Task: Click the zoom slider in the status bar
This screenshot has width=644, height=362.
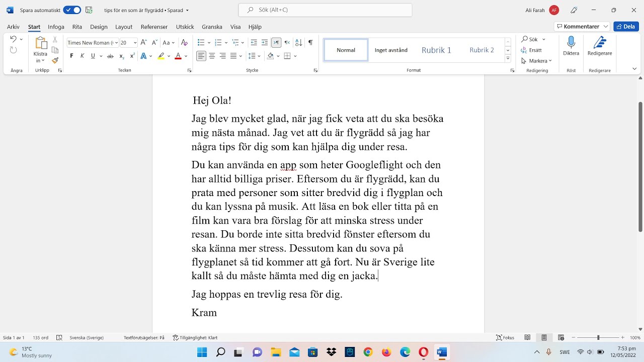Action: (599, 338)
